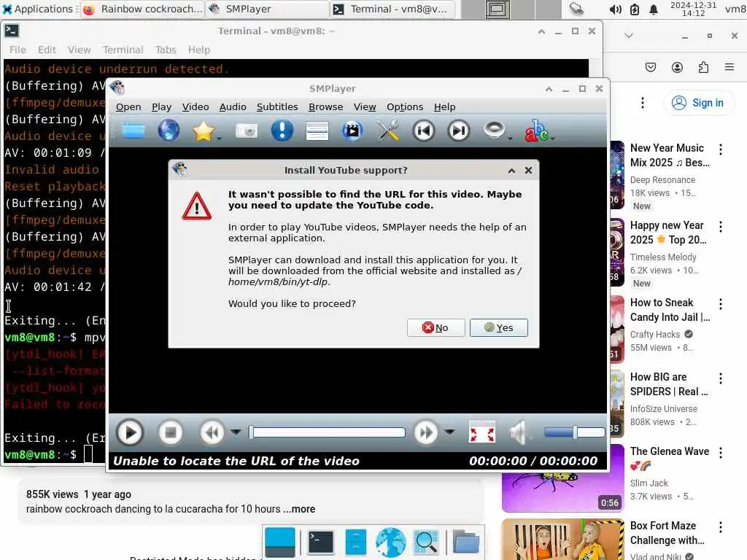The width and height of the screenshot is (747, 560).
Task: Open Box Fort Maze Challenge video thumbnail
Action: [562, 539]
